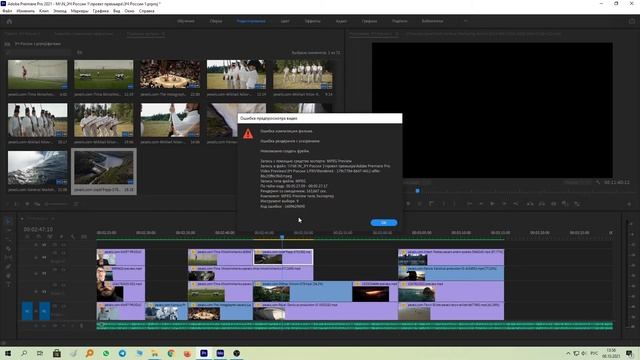Select the Hand tool
This screenshot has width=640, height=360.
click(9, 276)
